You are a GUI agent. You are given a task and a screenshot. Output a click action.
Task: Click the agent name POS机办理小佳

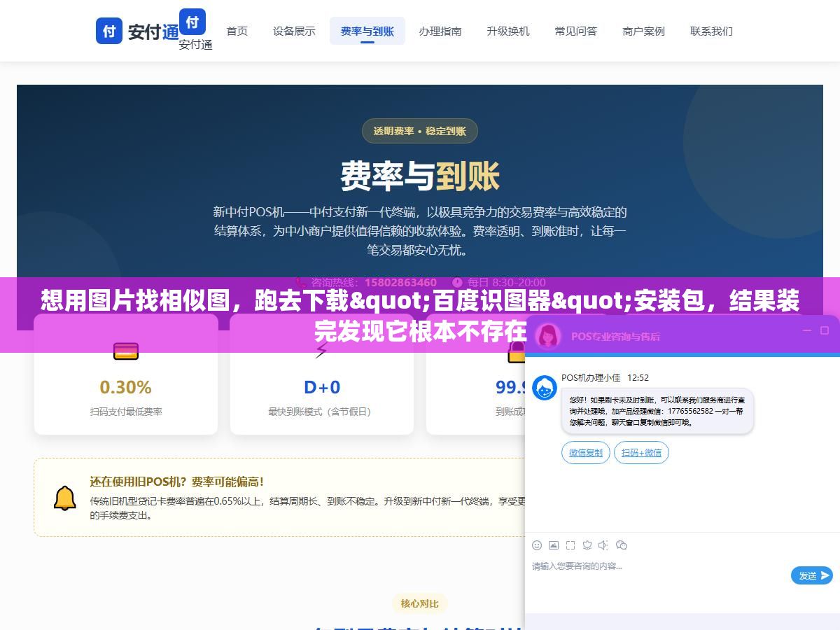point(591,377)
